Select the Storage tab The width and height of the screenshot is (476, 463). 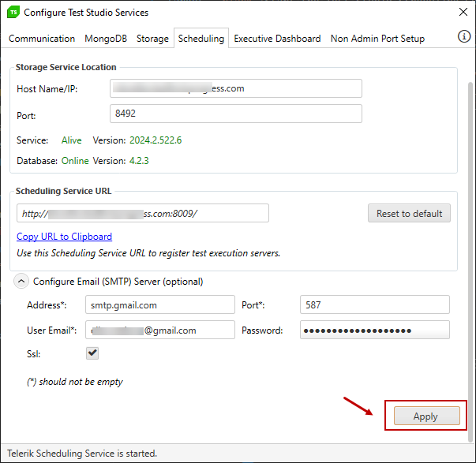(x=152, y=39)
